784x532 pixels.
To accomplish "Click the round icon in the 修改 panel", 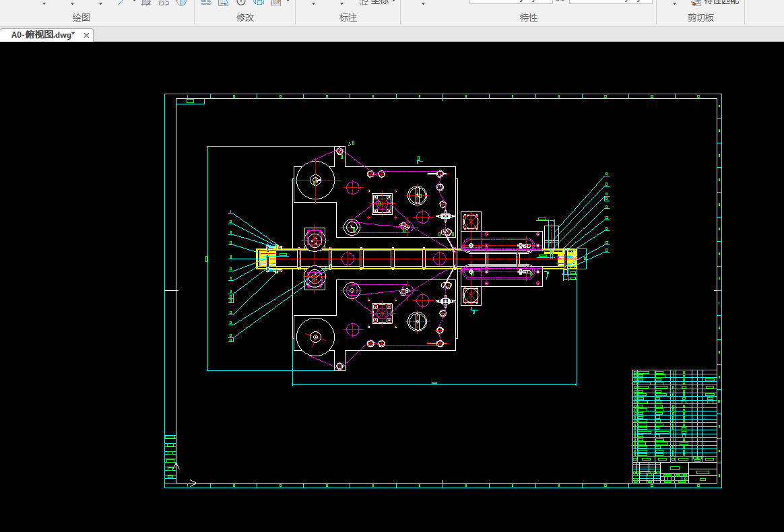I will tap(240, 3).
